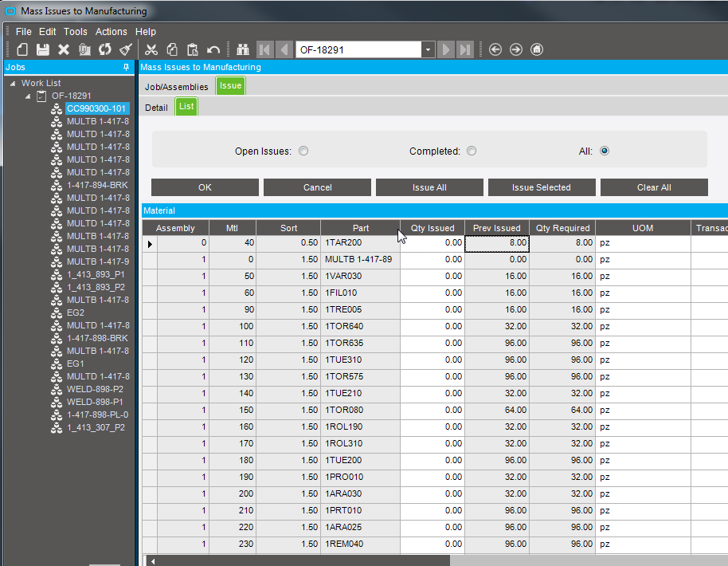Click the Undo arrow icon
This screenshot has height=566, width=728.
point(213,49)
